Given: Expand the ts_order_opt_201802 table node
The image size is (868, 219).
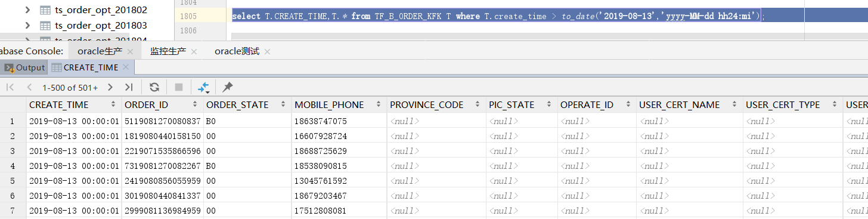Looking at the screenshot, I should coord(27,10).
